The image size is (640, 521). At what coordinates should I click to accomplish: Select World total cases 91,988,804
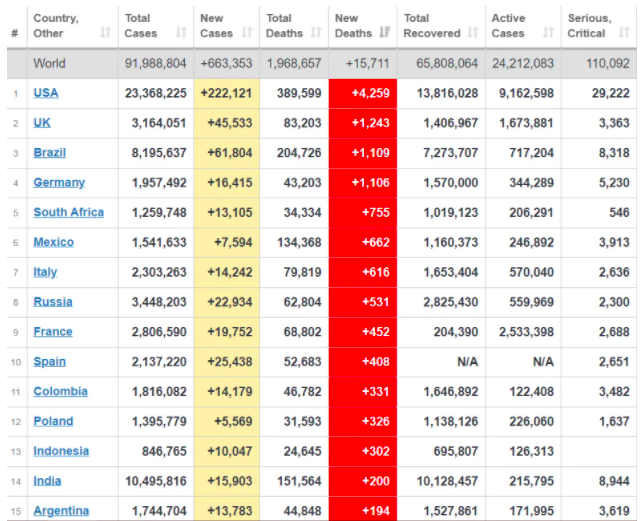tap(156, 63)
